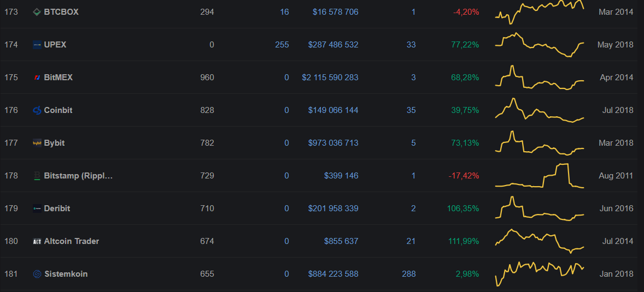Click the -17,42% change for Bitstamp
The image size is (644, 292).
(464, 176)
